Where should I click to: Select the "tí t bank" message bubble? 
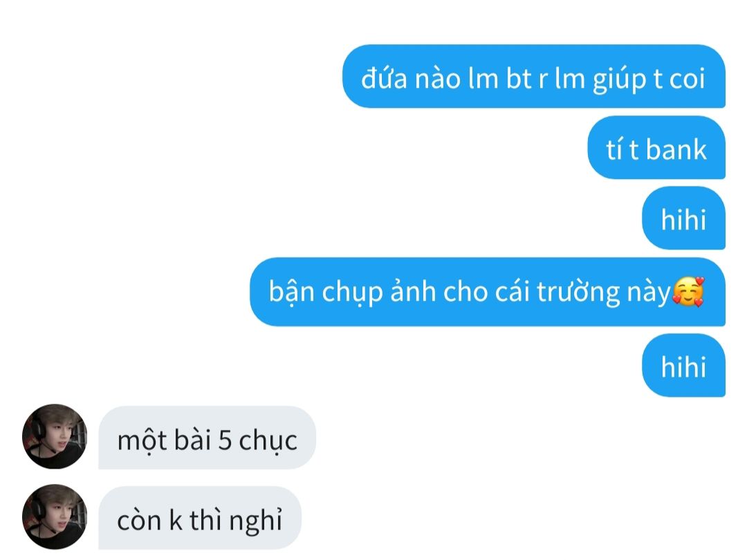point(656,148)
